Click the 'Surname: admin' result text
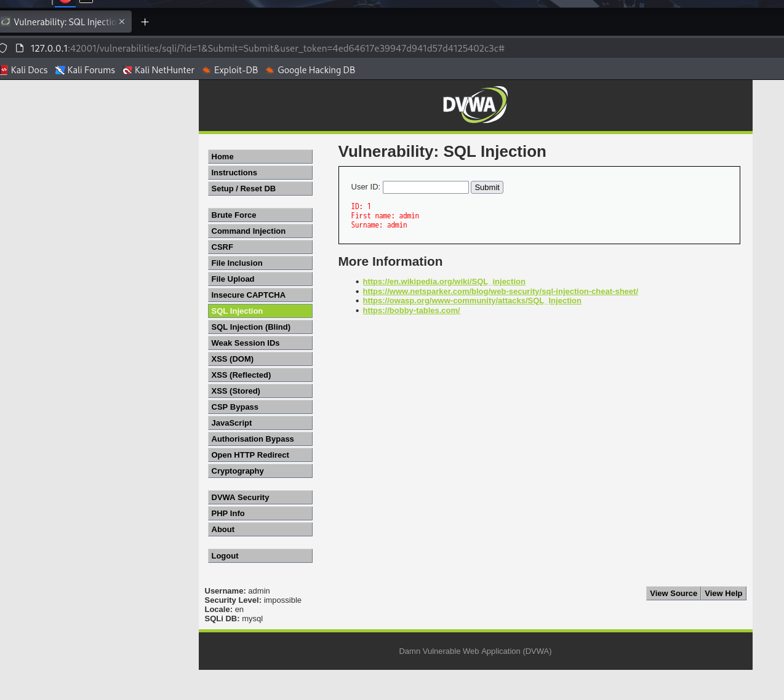This screenshot has height=700, width=784. click(379, 225)
